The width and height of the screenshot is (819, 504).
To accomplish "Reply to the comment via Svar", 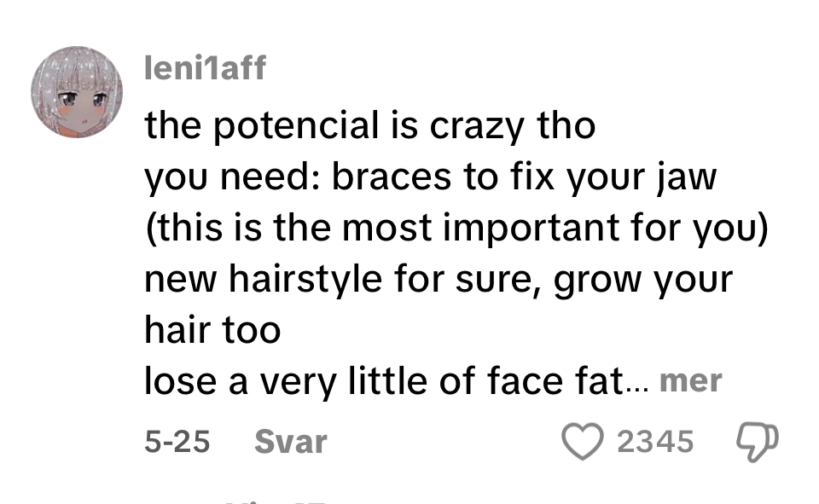I will click(290, 442).
